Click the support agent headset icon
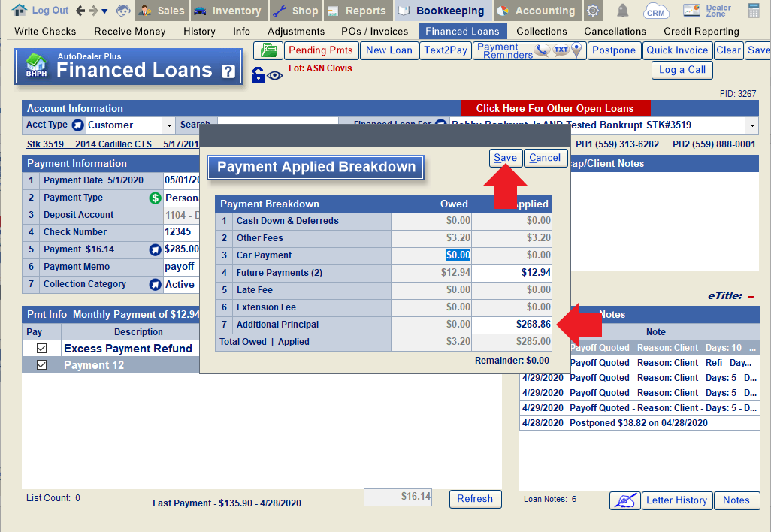The height and width of the screenshot is (532, 771). pyautogui.click(x=123, y=11)
